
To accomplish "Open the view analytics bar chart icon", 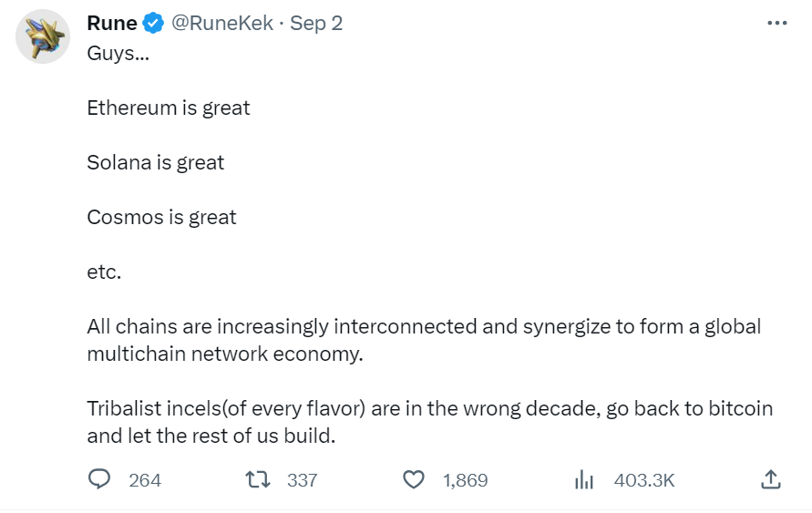I will (584, 479).
